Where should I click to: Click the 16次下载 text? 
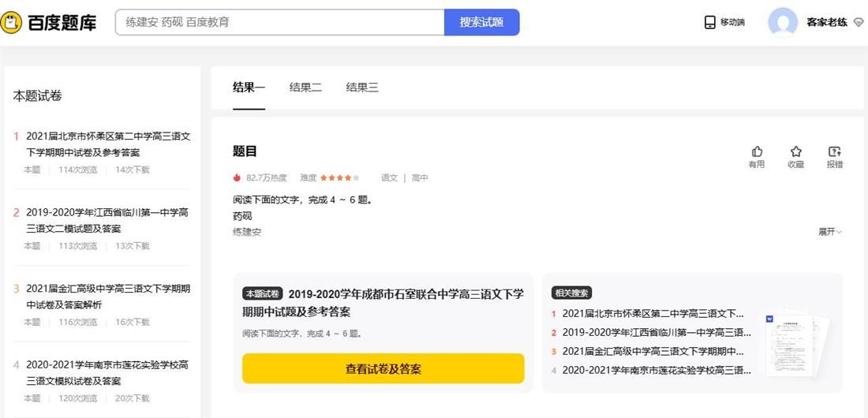pos(133,323)
